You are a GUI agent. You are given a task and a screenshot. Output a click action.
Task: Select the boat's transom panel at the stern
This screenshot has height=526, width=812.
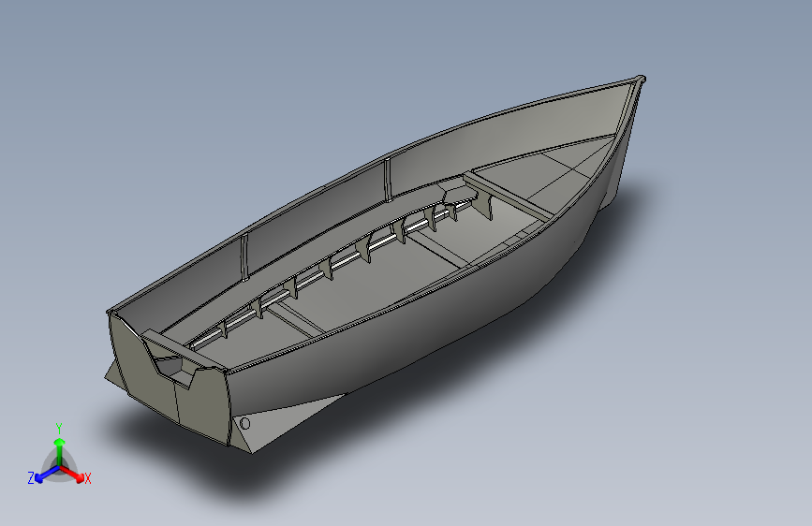tap(169, 381)
